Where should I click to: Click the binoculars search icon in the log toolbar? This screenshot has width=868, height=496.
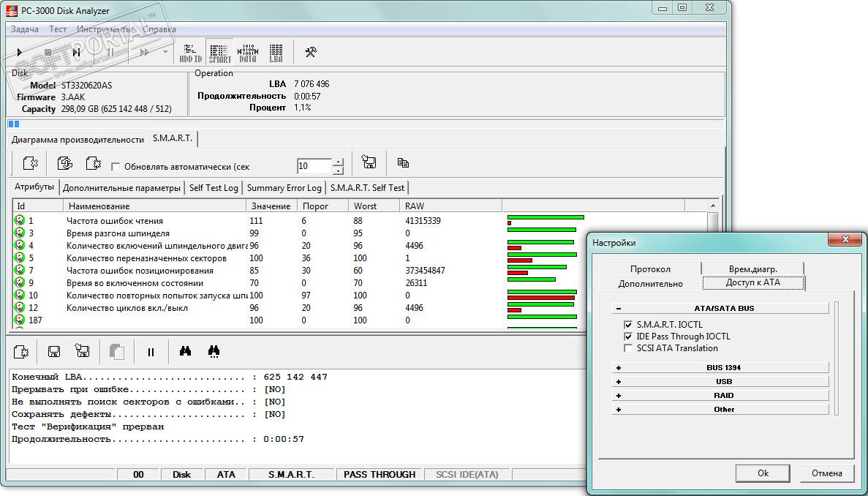point(185,352)
